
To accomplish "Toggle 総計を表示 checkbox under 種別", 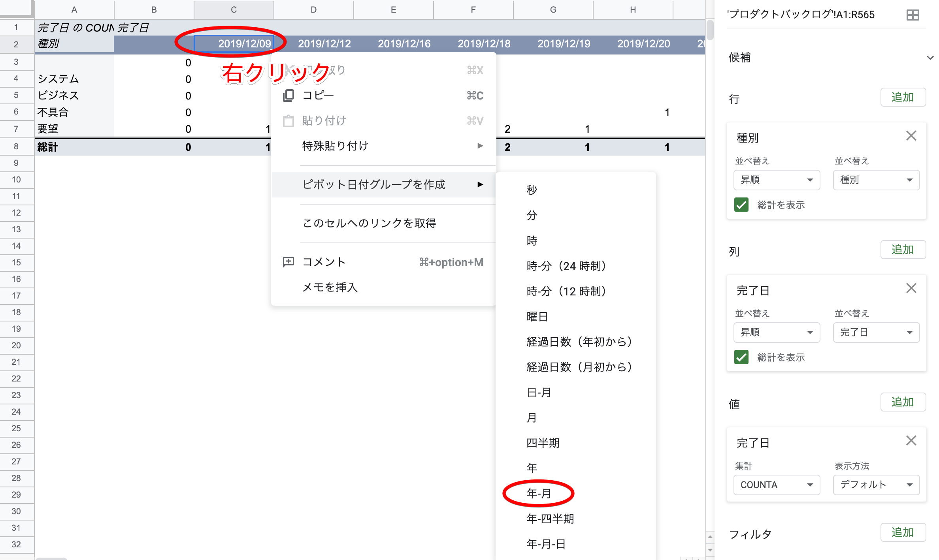I will pyautogui.click(x=741, y=205).
